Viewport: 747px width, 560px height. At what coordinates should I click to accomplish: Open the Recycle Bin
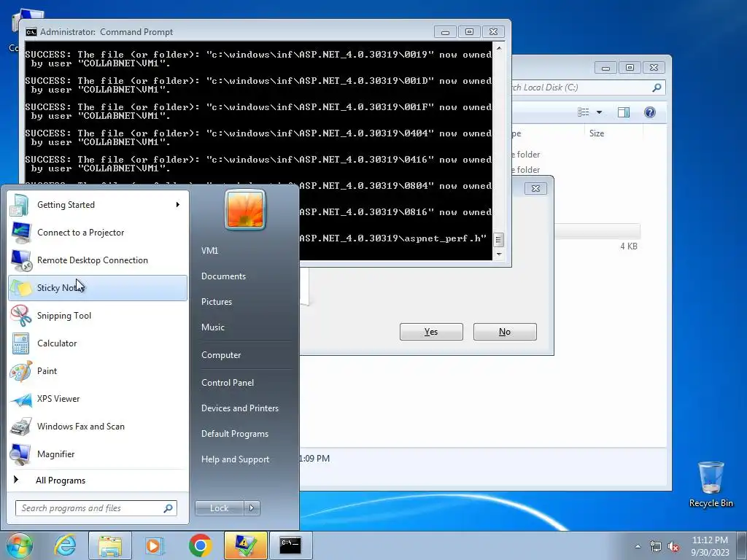711,484
